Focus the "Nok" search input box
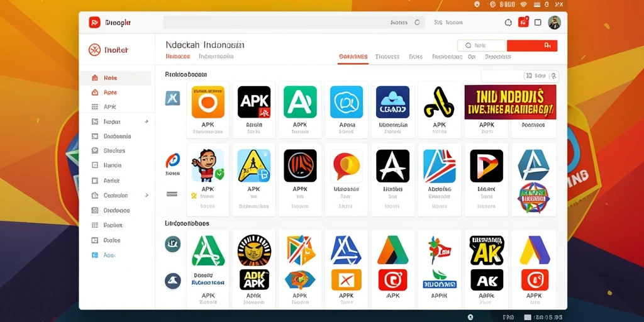This screenshot has height=322, width=644. pos(481,45)
